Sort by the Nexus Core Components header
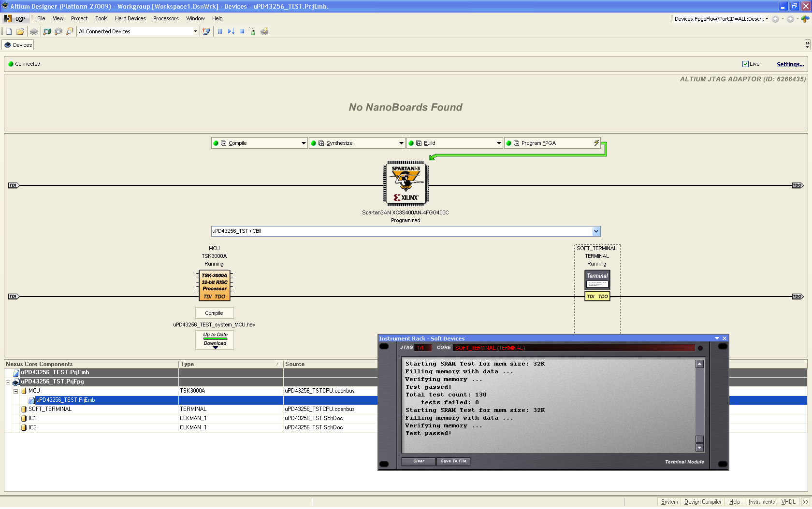 click(x=91, y=364)
